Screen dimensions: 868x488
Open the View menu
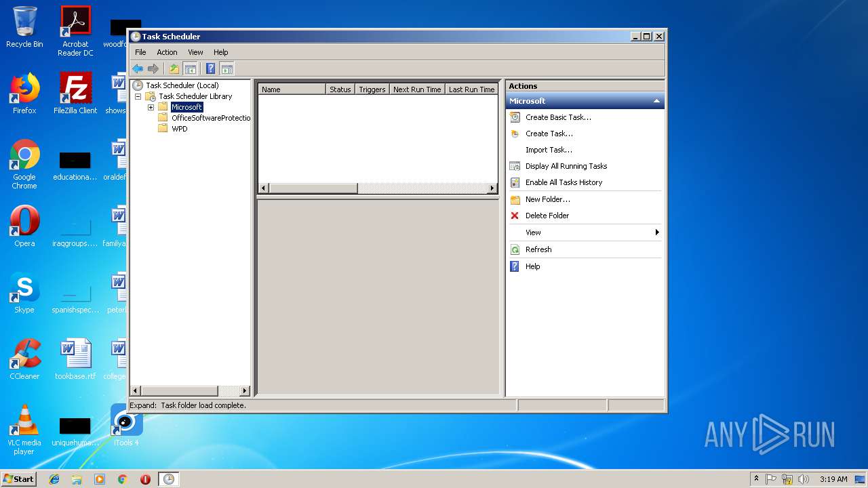(195, 52)
